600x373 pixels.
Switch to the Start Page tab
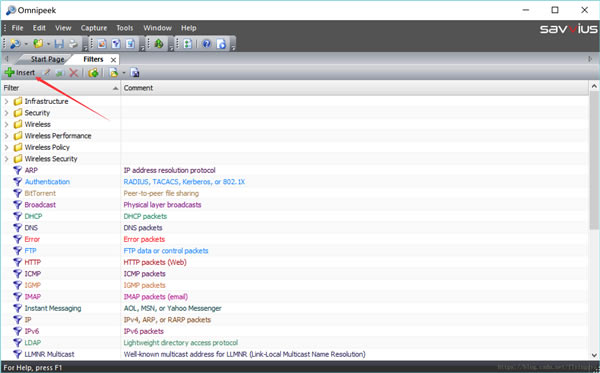point(47,59)
